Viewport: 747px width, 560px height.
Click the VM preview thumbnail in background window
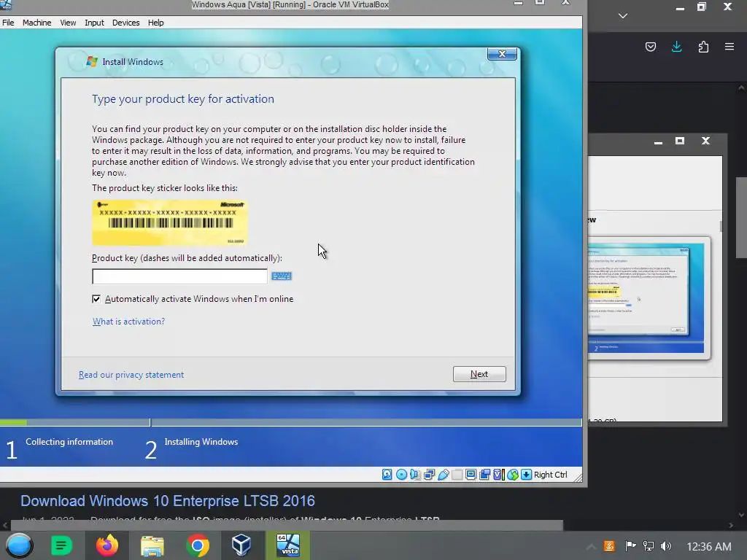coord(647,298)
